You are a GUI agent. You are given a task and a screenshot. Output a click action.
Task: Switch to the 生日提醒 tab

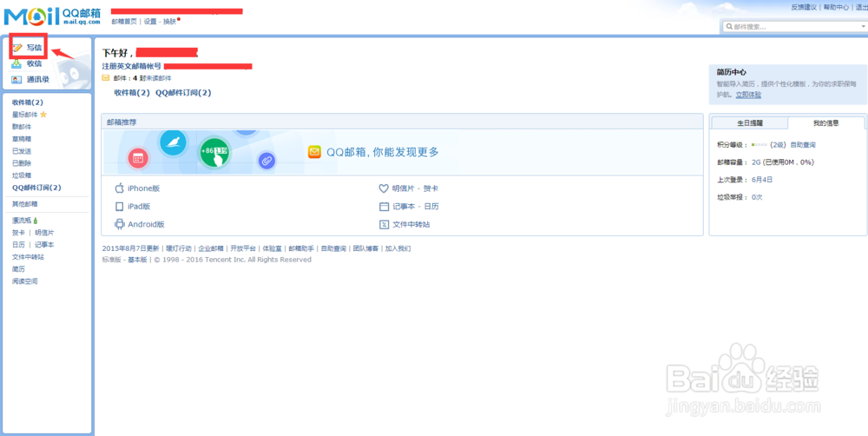750,123
